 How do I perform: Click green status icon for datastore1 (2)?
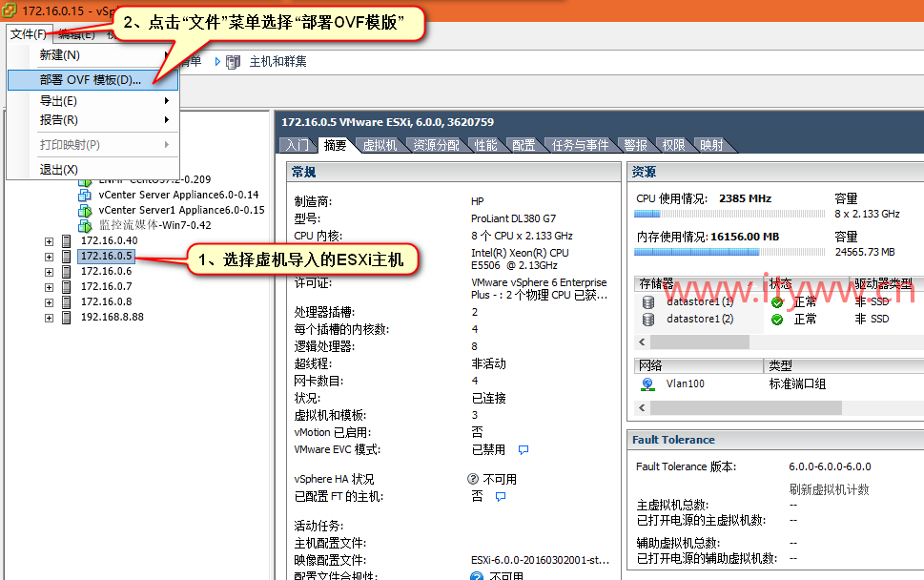click(777, 320)
